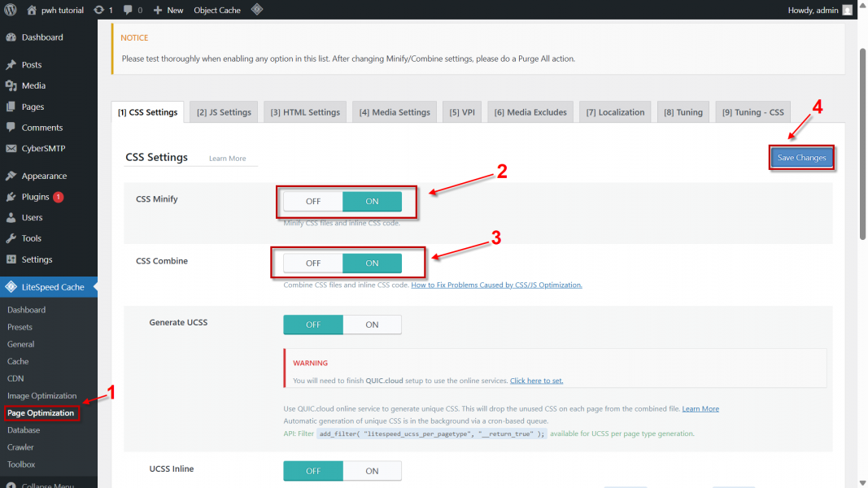Click the Posts pin icon

(11, 65)
